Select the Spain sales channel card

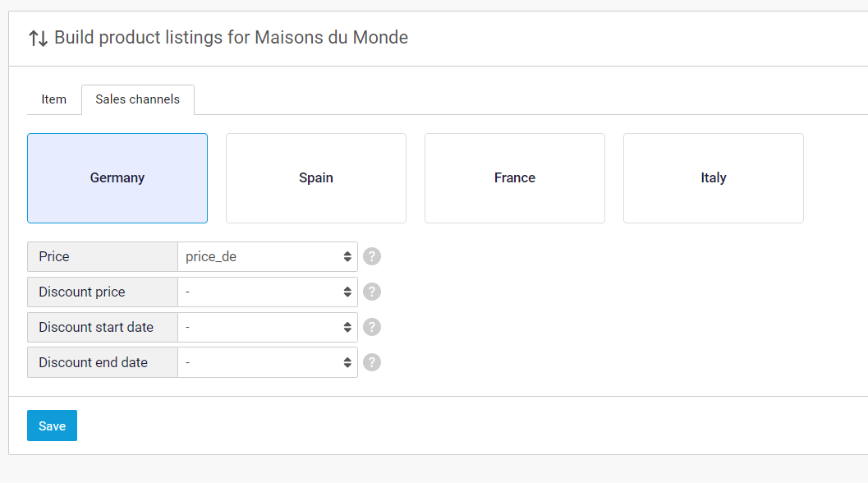pyautogui.click(x=316, y=178)
